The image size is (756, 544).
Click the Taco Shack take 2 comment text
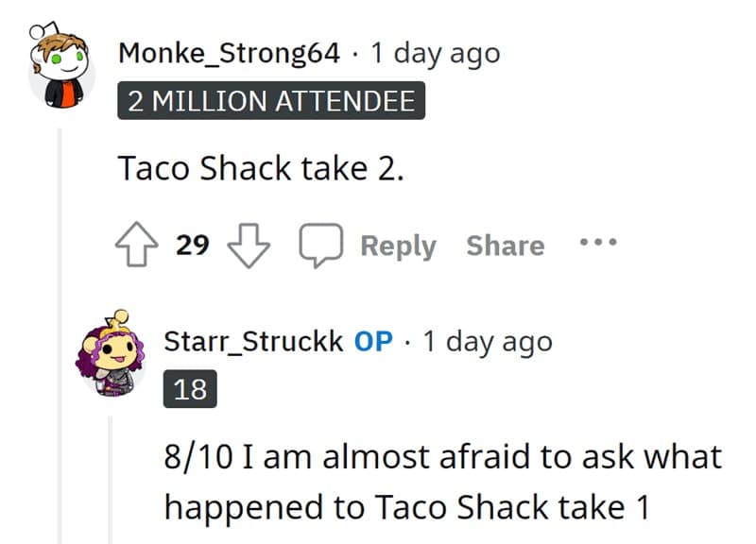[261, 169]
